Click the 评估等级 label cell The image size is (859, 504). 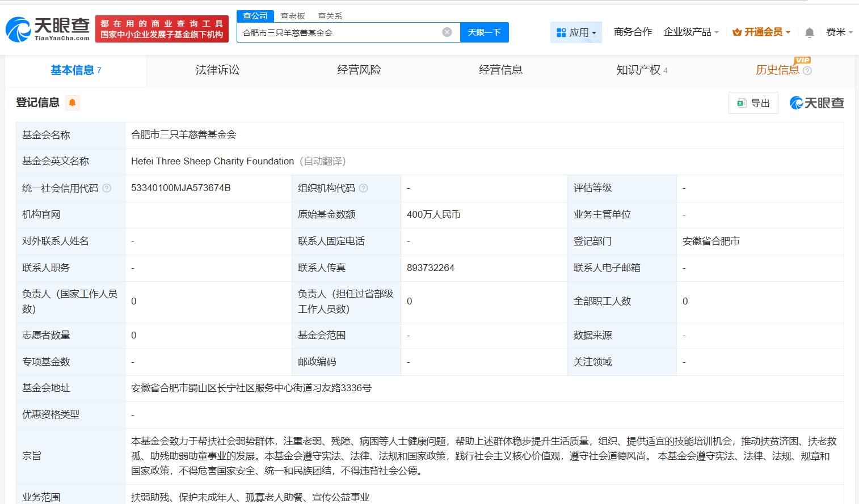tap(622, 188)
